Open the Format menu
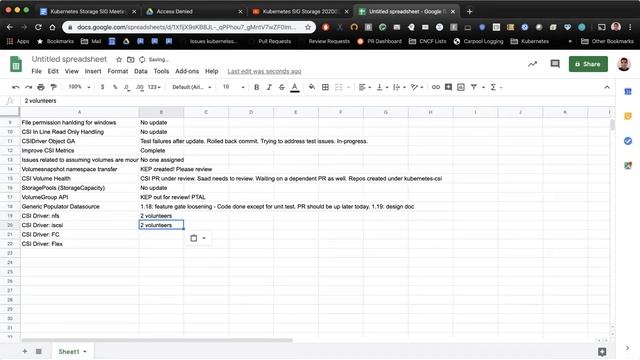This screenshot has width=640, height=360. [x=118, y=71]
